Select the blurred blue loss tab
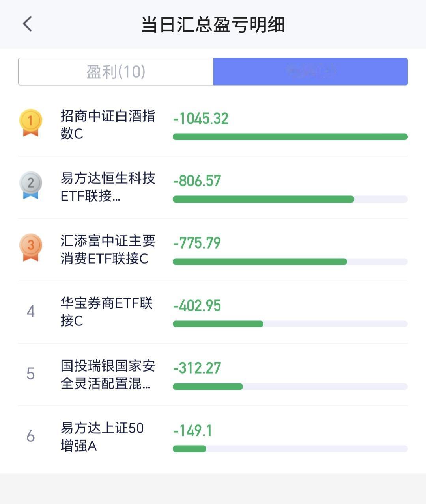The width and height of the screenshot is (426, 504). click(310, 71)
